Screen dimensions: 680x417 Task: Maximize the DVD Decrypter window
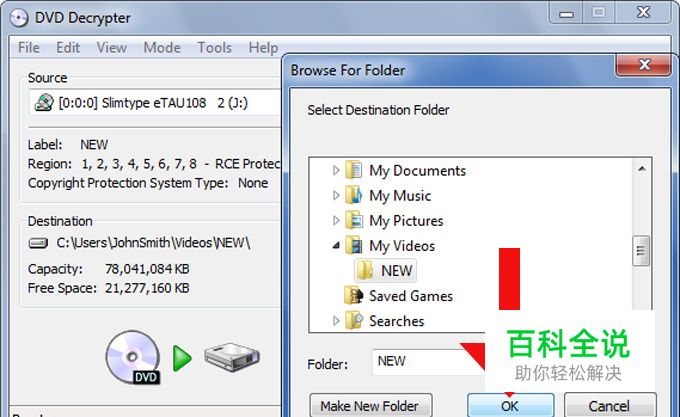pyautogui.click(x=599, y=13)
